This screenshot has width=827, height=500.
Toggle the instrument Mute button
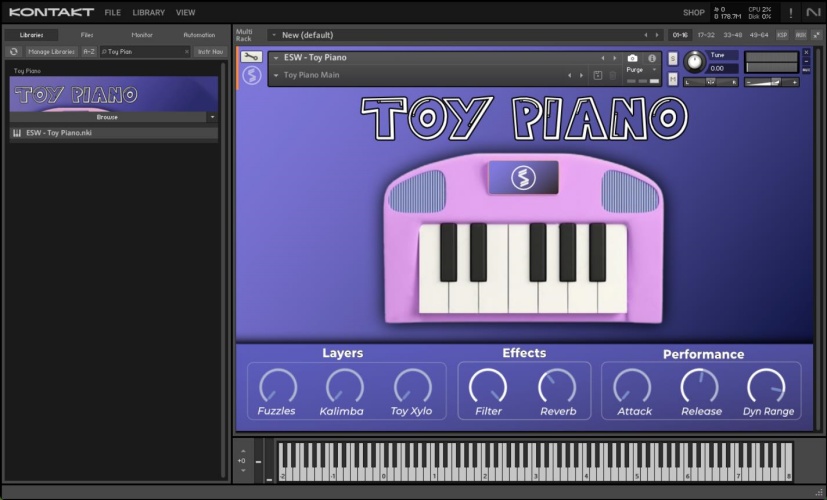(673, 77)
